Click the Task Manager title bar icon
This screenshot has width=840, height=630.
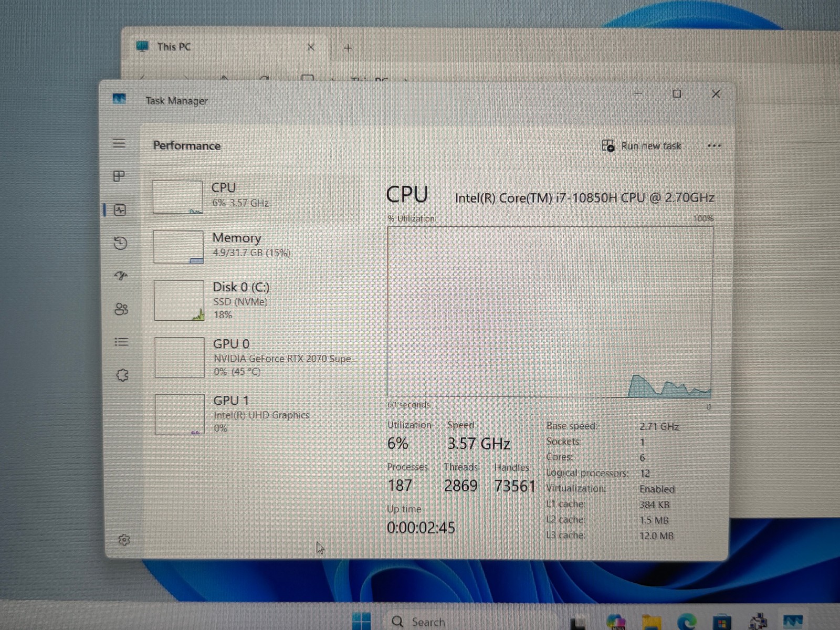click(119, 99)
